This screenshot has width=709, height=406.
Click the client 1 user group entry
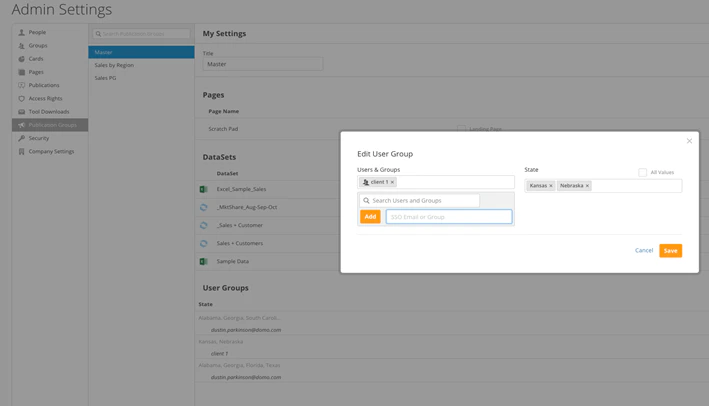[x=219, y=354]
